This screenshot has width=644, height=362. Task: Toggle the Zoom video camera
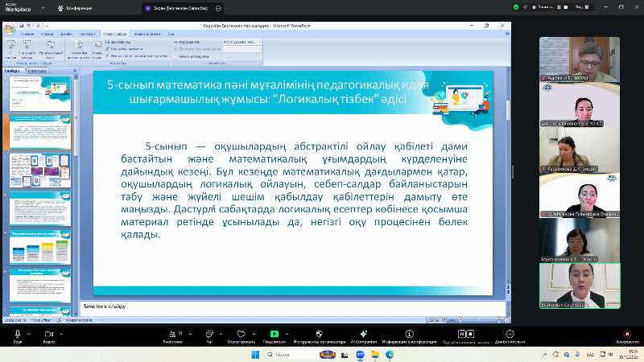(x=48, y=333)
